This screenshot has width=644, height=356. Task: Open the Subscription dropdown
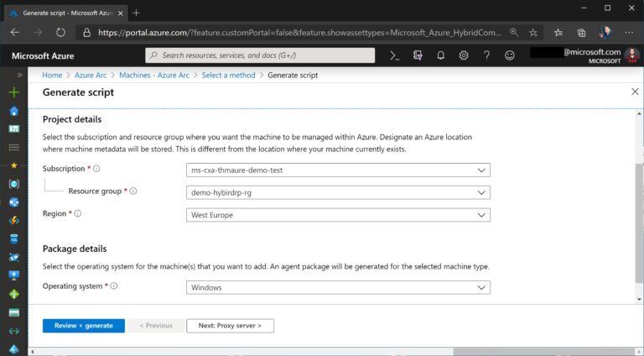click(x=338, y=170)
